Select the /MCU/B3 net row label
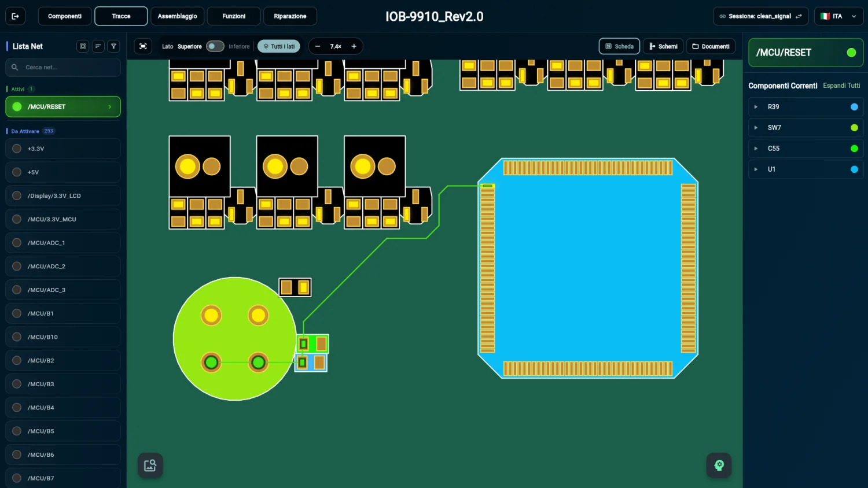The height and width of the screenshot is (488, 868). click(41, 384)
